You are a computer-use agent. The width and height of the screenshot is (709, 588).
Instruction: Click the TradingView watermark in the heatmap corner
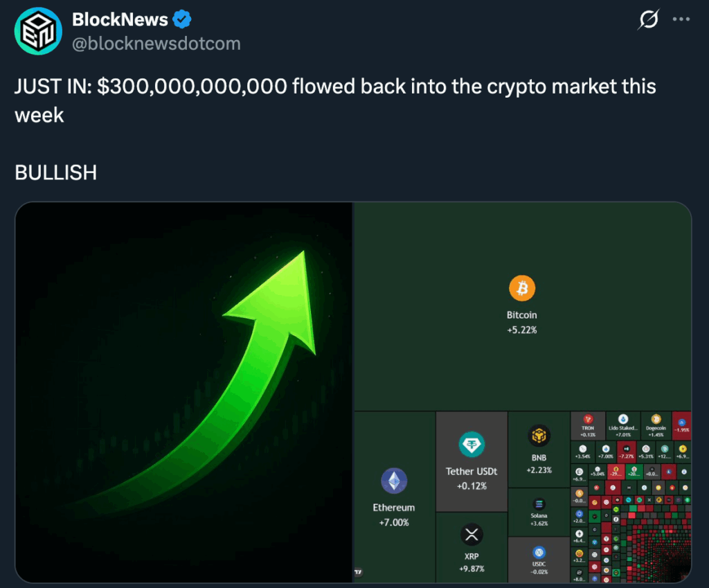[x=359, y=573]
